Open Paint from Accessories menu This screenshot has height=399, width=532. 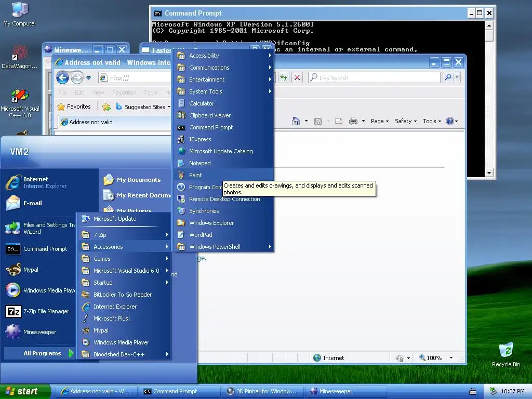pyautogui.click(x=223, y=175)
